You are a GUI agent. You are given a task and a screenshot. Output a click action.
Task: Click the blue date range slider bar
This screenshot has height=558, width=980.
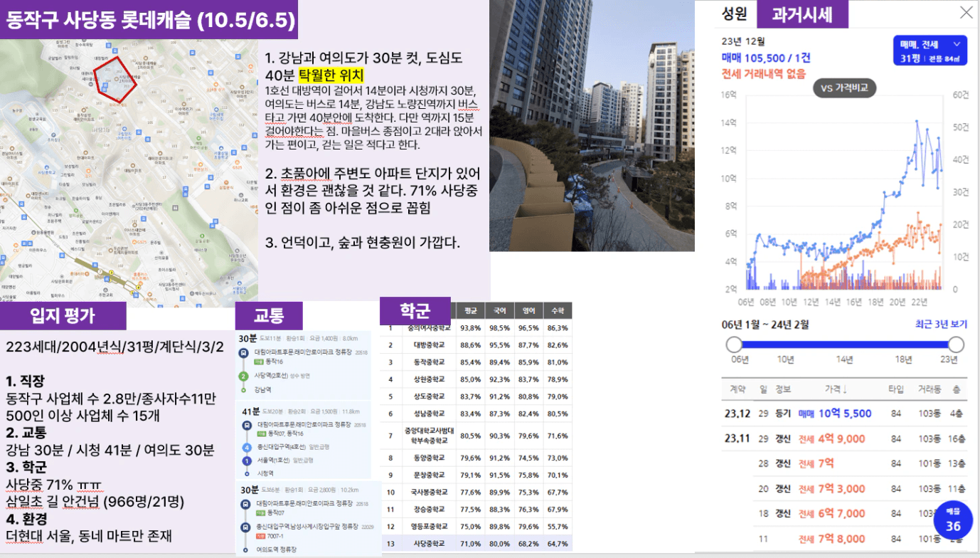[845, 345]
